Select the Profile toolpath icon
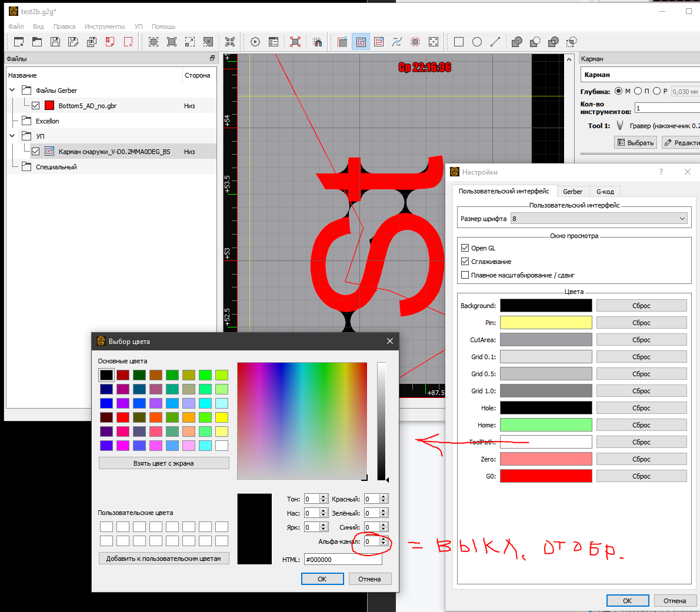 pyautogui.click(x=342, y=42)
